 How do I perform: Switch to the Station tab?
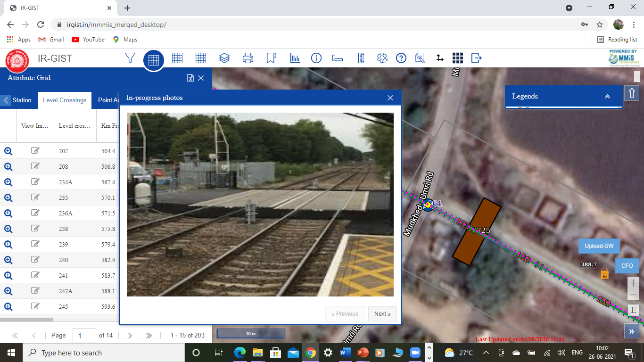click(x=21, y=100)
